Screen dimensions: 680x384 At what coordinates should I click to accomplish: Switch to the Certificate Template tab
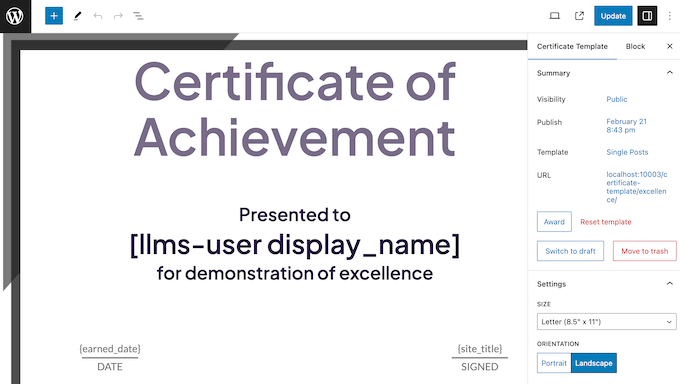(572, 46)
